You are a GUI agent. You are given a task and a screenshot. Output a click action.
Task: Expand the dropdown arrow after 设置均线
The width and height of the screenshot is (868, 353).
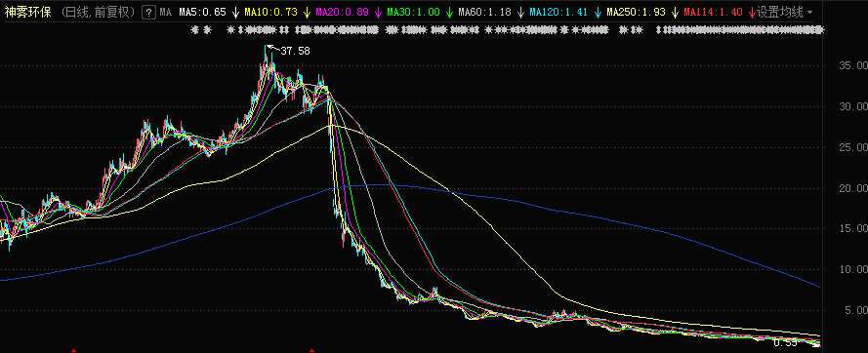(x=809, y=12)
